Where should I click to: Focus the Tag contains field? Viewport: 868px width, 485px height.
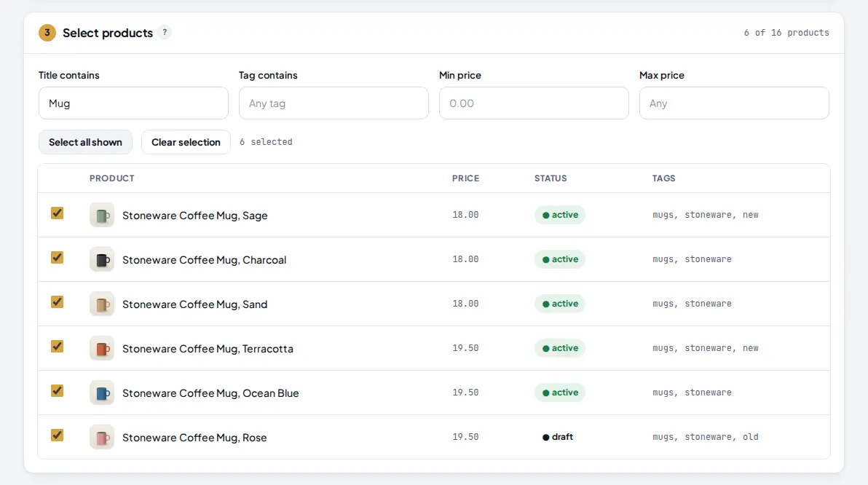tap(334, 103)
